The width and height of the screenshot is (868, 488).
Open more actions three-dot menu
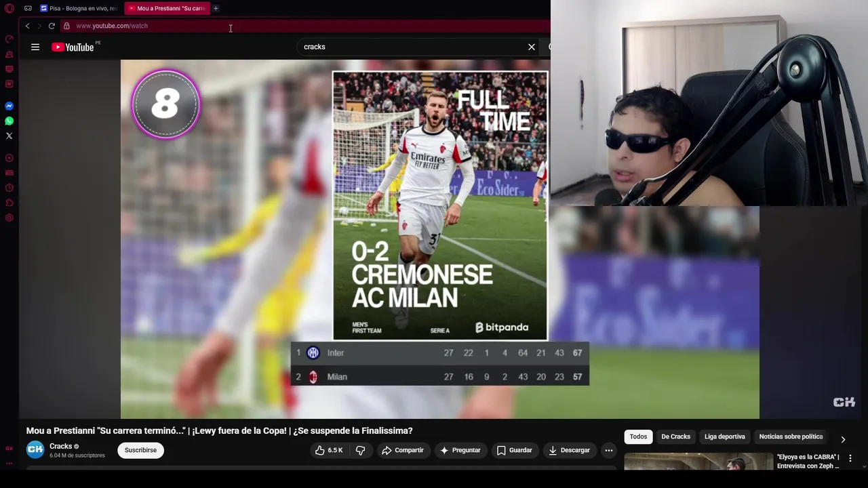pyautogui.click(x=609, y=450)
